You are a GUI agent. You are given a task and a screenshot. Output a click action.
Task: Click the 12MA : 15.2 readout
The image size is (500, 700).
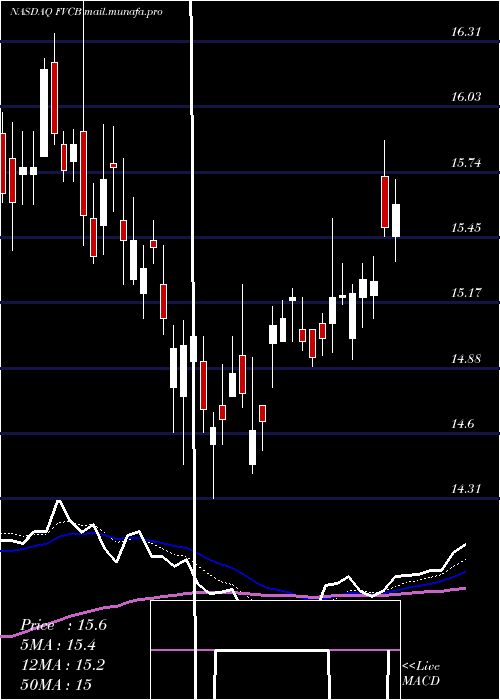click(x=63, y=665)
